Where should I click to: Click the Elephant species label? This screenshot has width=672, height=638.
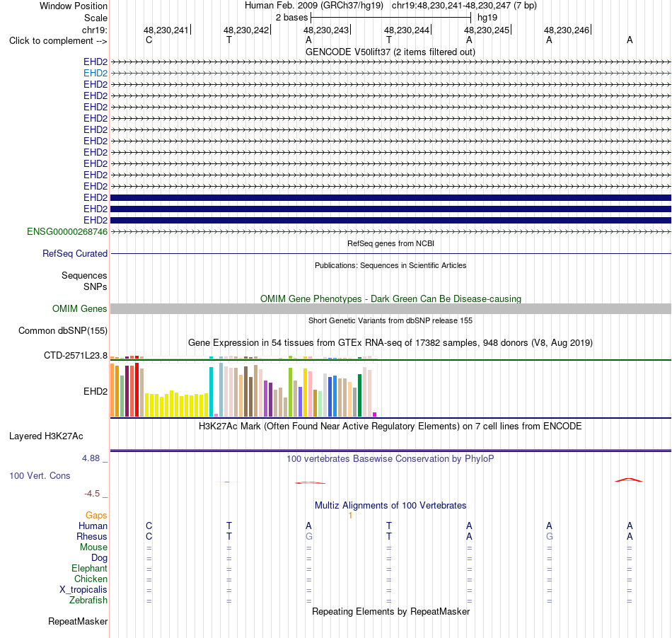(x=89, y=569)
